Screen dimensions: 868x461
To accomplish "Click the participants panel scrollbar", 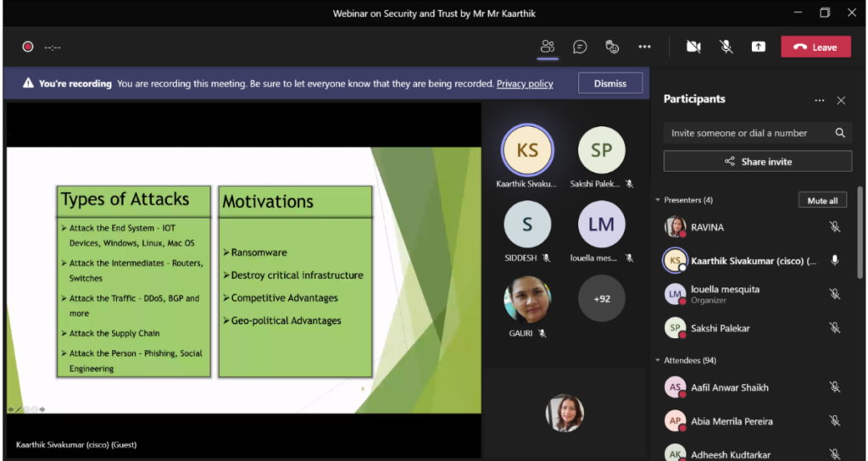I will (x=860, y=231).
